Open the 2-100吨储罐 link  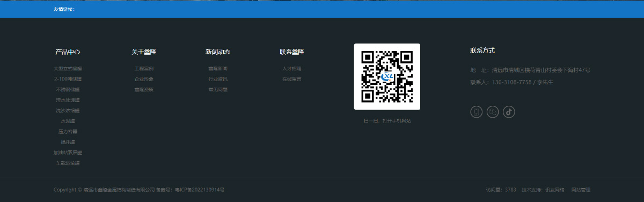click(68, 79)
